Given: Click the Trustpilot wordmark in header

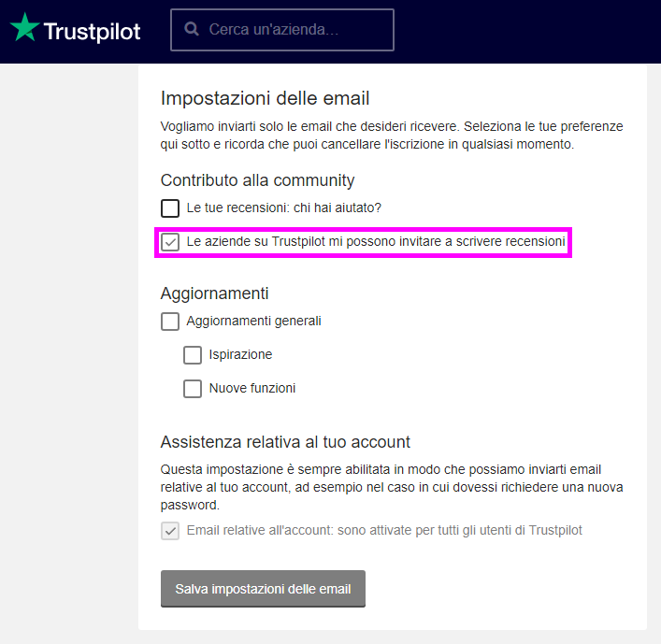Looking at the screenshot, I should click(92, 32).
